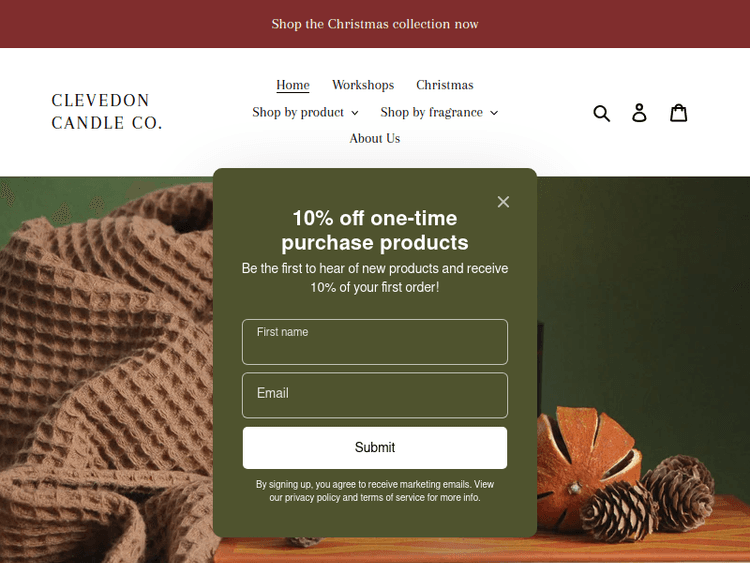Image resolution: width=750 pixels, height=563 pixels.
Task: Go to the Home page link
Action: click(x=293, y=85)
